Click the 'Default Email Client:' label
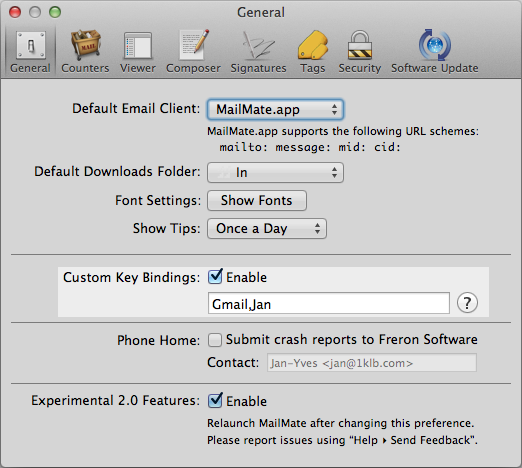 pos(136,109)
